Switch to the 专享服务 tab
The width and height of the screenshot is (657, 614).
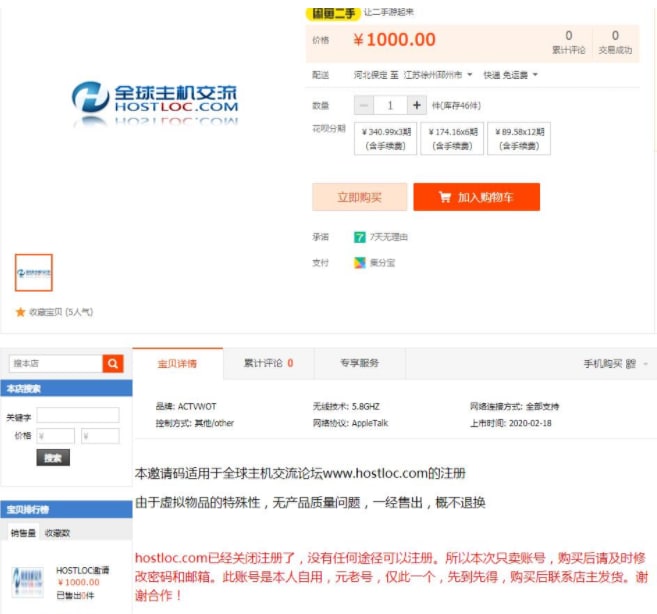360,363
